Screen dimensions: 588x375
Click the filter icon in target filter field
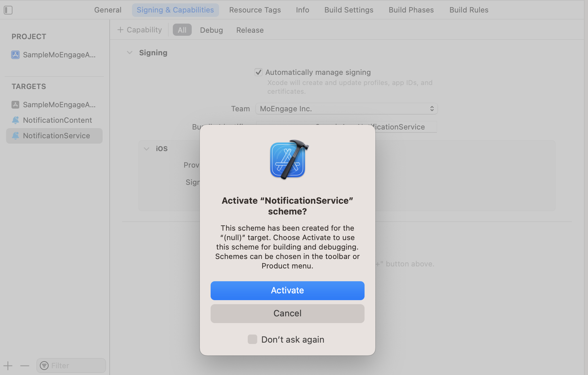[44, 366]
